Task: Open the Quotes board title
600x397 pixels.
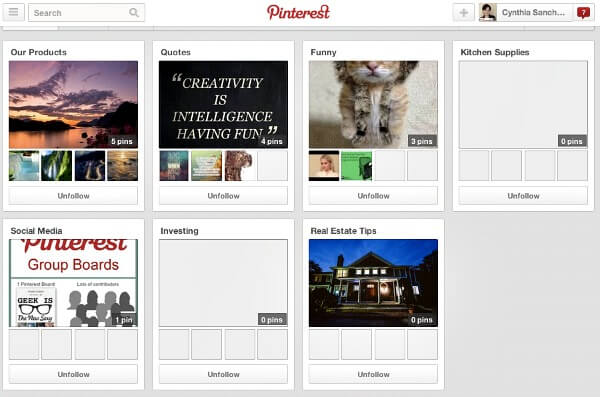Action: [x=176, y=52]
